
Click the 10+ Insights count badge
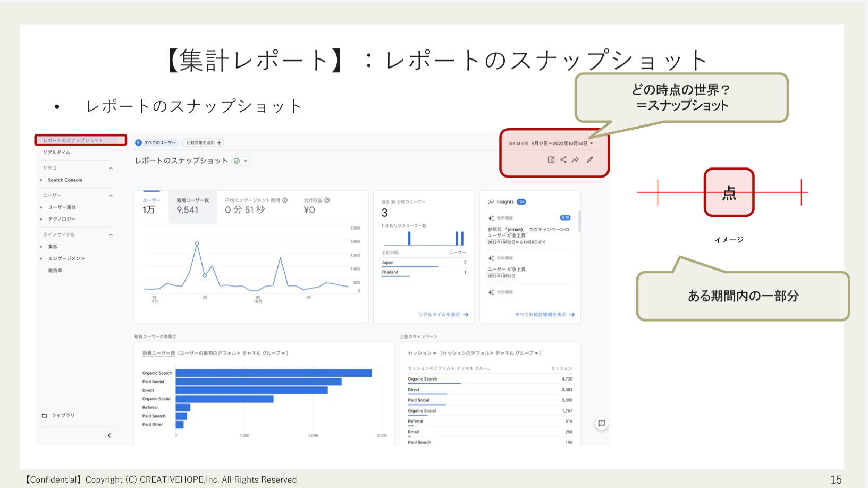click(x=521, y=202)
